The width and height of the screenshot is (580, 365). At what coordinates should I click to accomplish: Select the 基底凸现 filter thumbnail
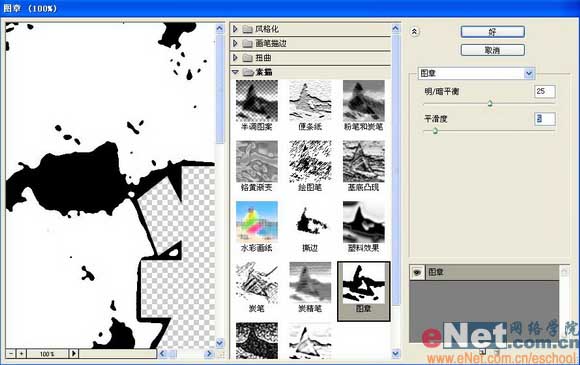[364, 161]
